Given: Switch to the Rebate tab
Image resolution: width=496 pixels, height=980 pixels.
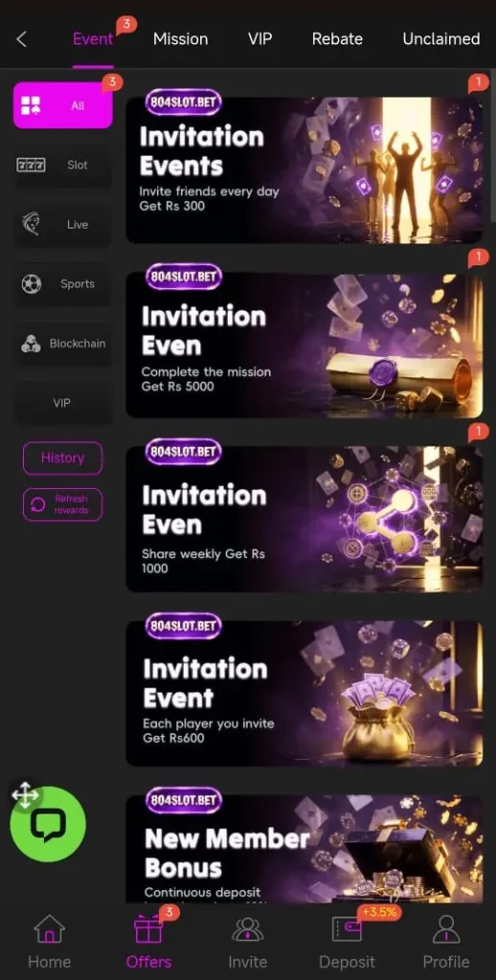Looking at the screenshot, I should tap(337, 38).
